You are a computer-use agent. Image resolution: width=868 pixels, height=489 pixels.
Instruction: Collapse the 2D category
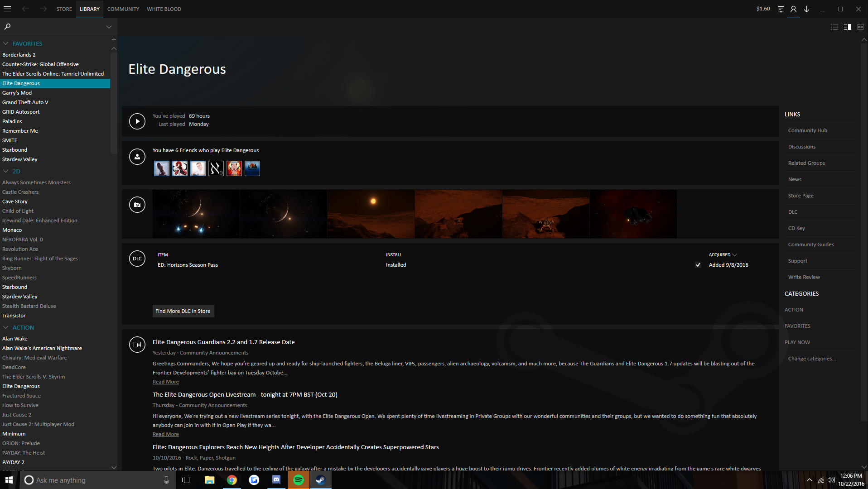(x=6, y=172)
